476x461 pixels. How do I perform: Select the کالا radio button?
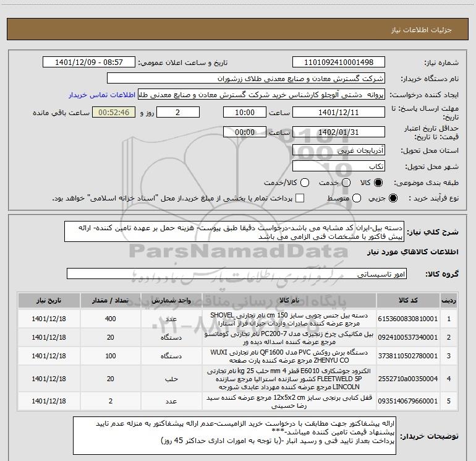[378, 183]
